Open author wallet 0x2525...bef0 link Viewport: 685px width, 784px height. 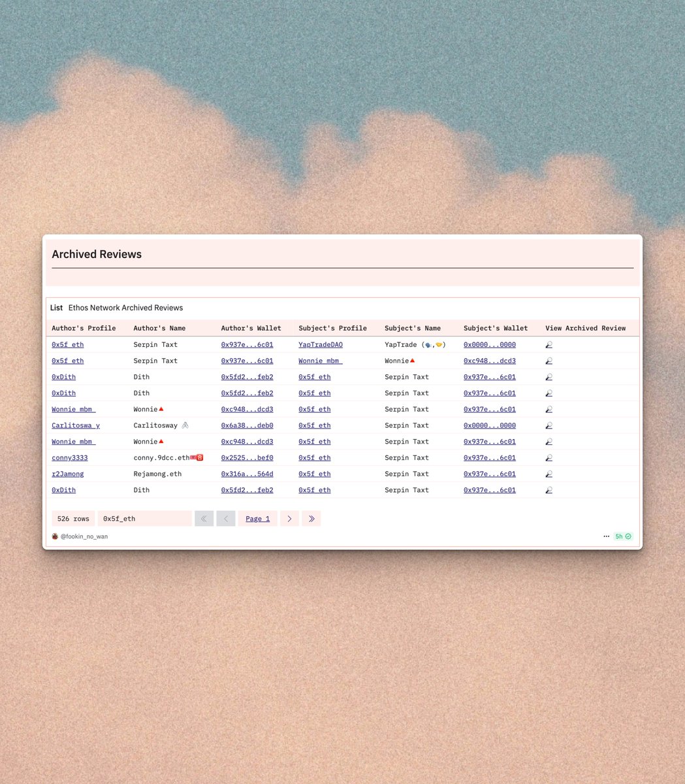tap(247, 458)
